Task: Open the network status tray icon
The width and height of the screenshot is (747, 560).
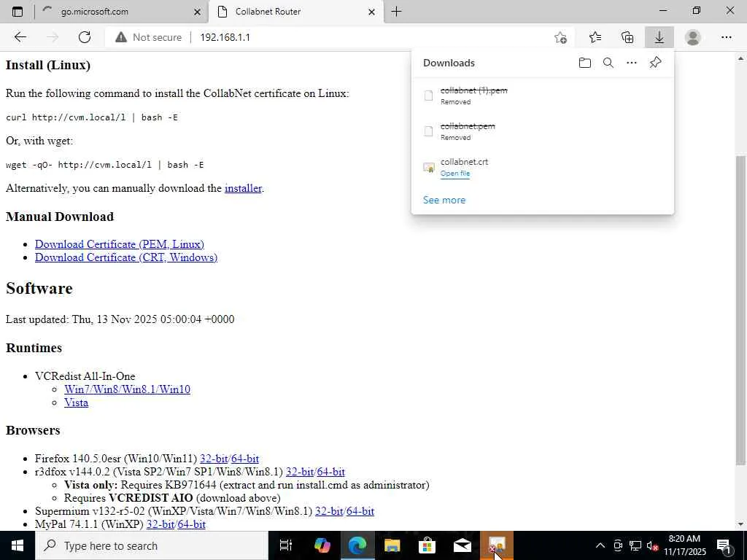Action: [x=635, y=545]
